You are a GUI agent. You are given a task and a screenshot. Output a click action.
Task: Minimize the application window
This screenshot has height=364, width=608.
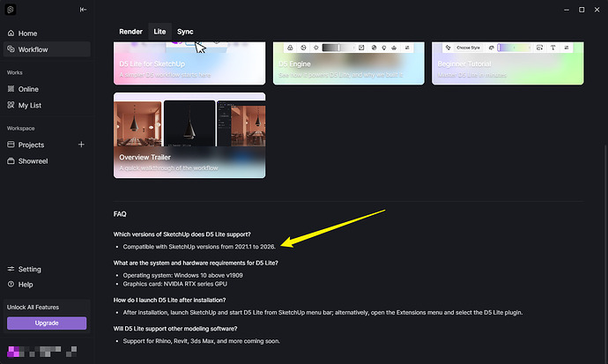(x=567, y=10)
